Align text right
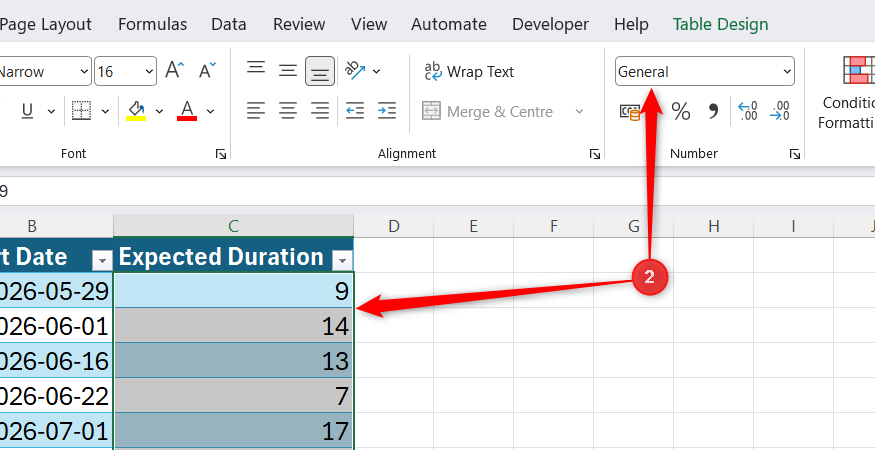This screenshot has width=875, height=450. [320, 111]
